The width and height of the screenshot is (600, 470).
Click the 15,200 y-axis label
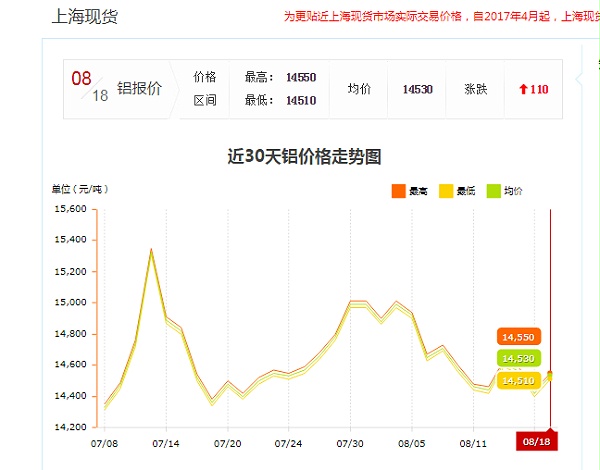tap(70, 272)
